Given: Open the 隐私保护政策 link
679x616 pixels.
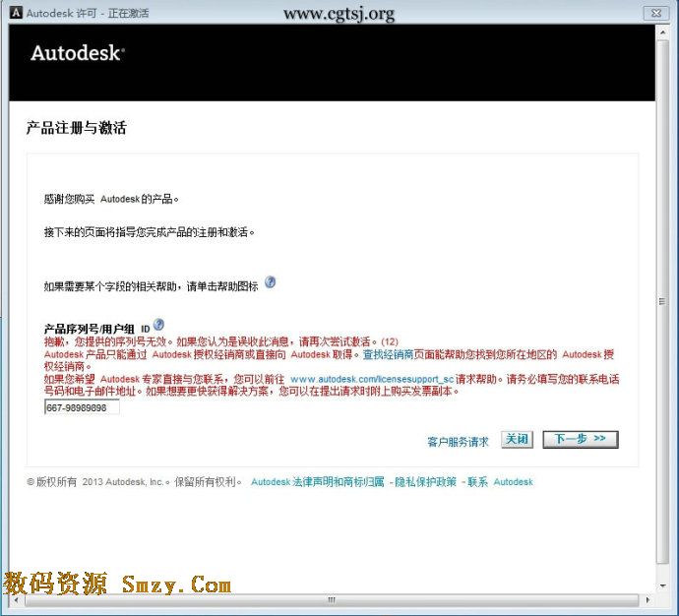Looking at the screenshot, I should 425,482.
